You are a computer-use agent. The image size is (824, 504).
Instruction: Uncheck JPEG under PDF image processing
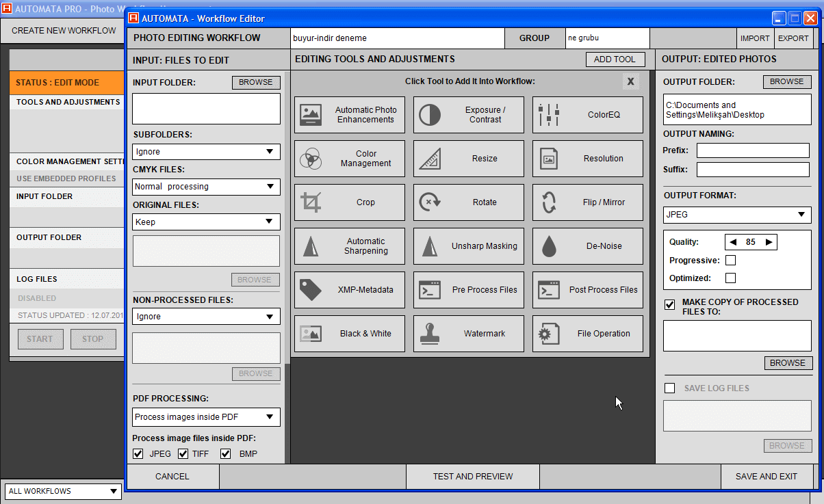pyautogui.click(x=138, y=454)
